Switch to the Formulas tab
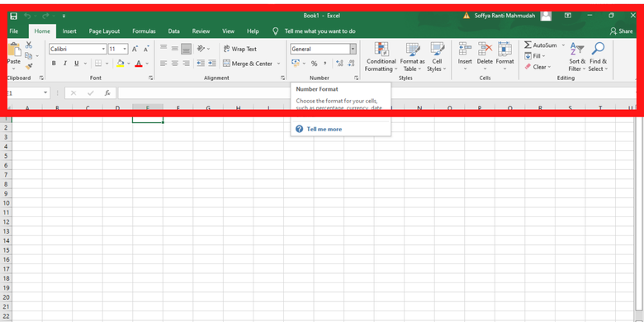 [144, 31]
